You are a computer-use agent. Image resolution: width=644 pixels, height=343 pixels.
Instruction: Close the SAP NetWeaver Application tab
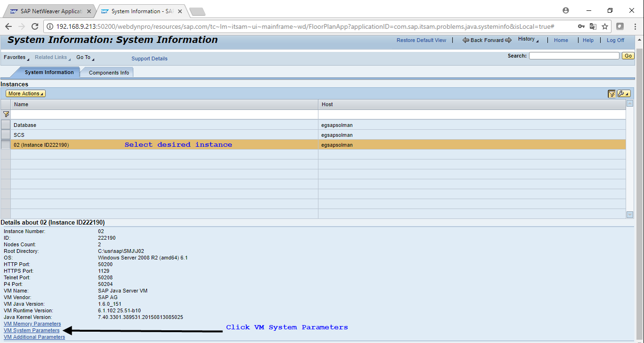(89, 11)
